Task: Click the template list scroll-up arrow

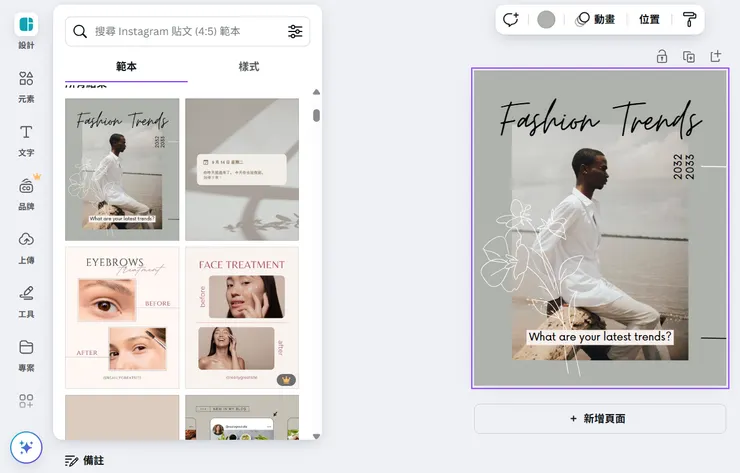Action: point(316,92)
